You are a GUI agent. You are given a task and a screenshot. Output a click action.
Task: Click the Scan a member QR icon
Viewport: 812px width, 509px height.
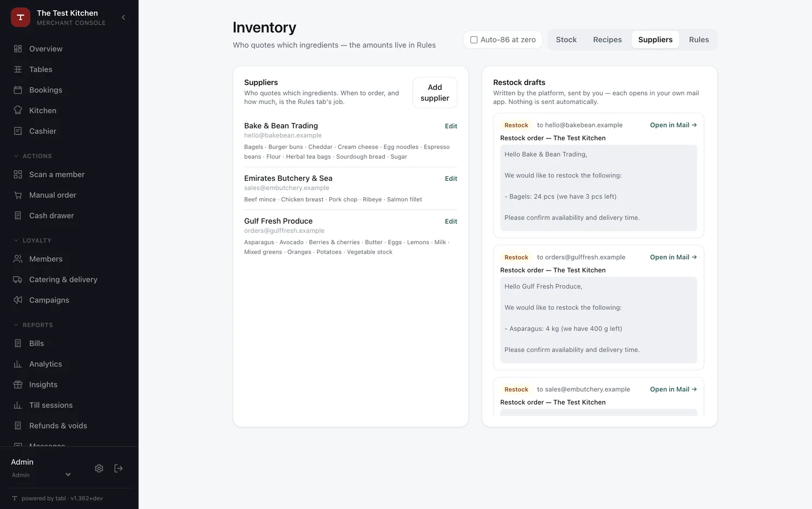click(18, 174)
